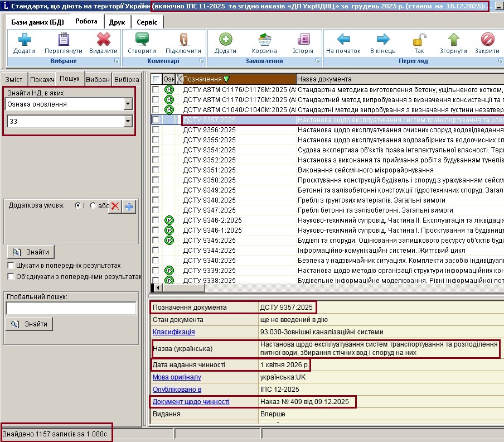The image size is (504, 442).
Task: Open the Зміст tab in left panel
Action: click(x=14, y=80)
